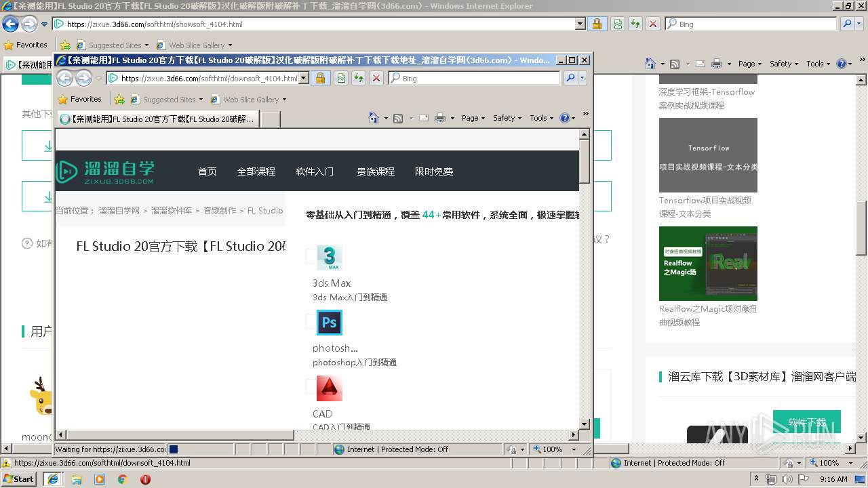Expand the Home button dropdown arrow in front window
Image resolution: width=868 pixels, height=488 pixels.
click(385, 118)
